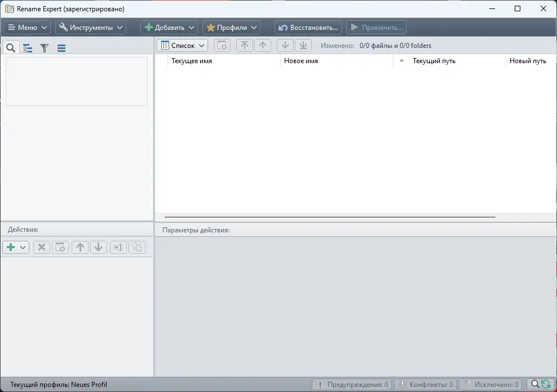Click the Rename Expert title bar icon
557x392 pixels.
click(9, 9)
